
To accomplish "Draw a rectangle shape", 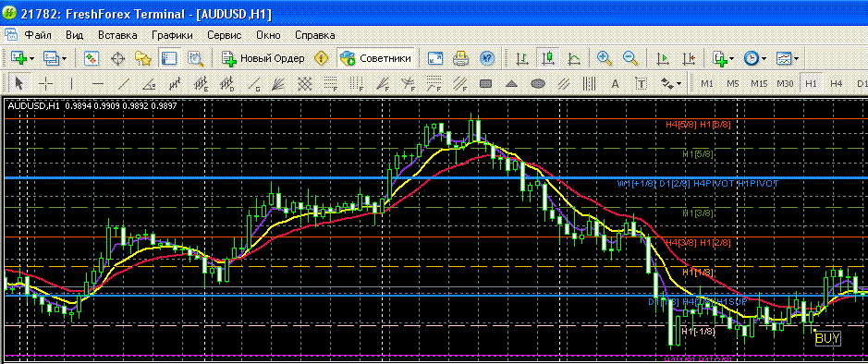I will (485, 83).
